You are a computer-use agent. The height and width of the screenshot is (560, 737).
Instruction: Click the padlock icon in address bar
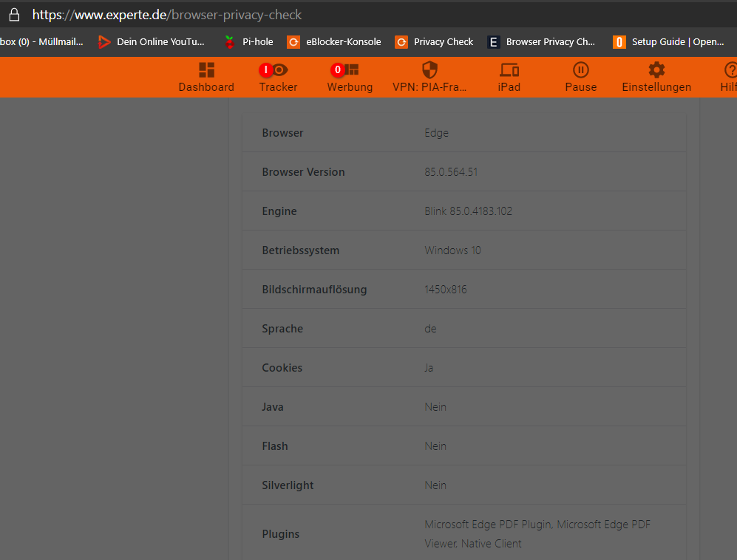click(x=15, y=15)
